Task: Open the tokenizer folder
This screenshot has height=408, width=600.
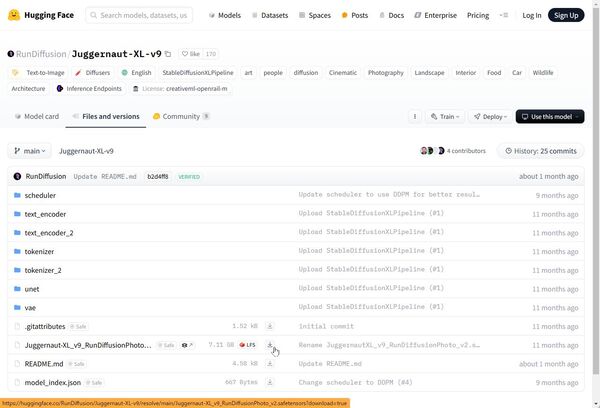Action: click(x=39, y=251)
